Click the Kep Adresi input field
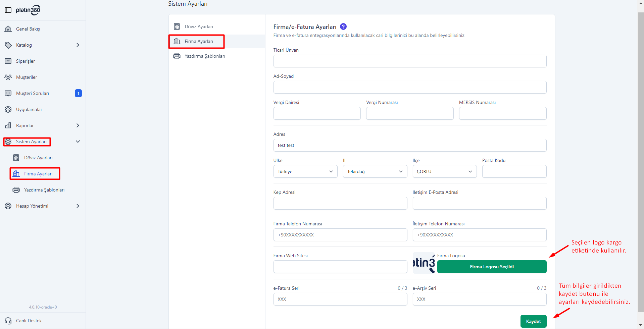644x329 pixels. point(340,203)
